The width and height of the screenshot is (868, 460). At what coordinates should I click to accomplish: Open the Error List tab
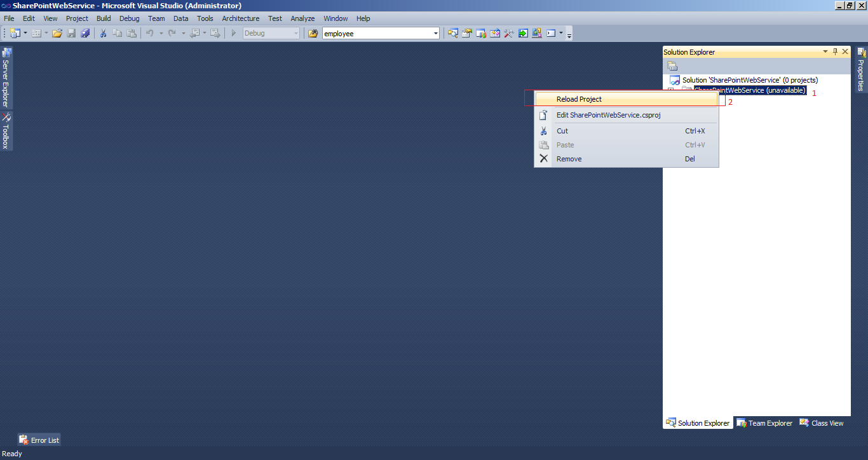point(39,440)
